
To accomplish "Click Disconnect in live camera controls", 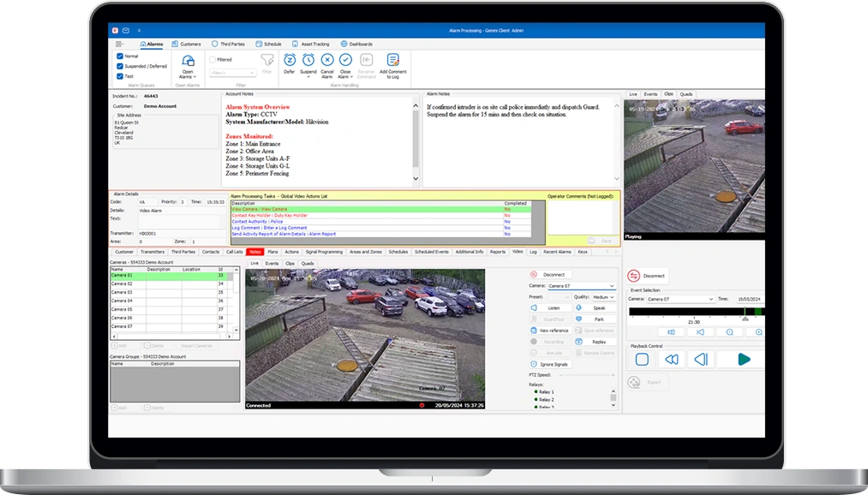I will 550,274.
